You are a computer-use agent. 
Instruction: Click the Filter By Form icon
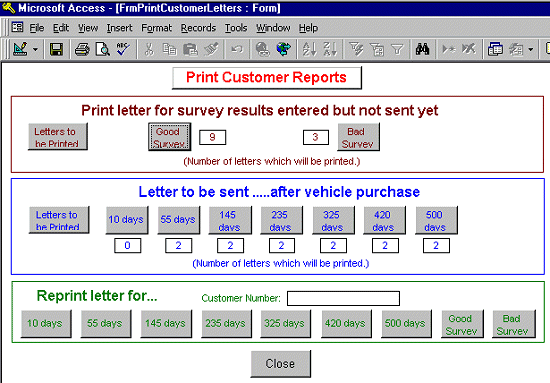tap(377, 49)
